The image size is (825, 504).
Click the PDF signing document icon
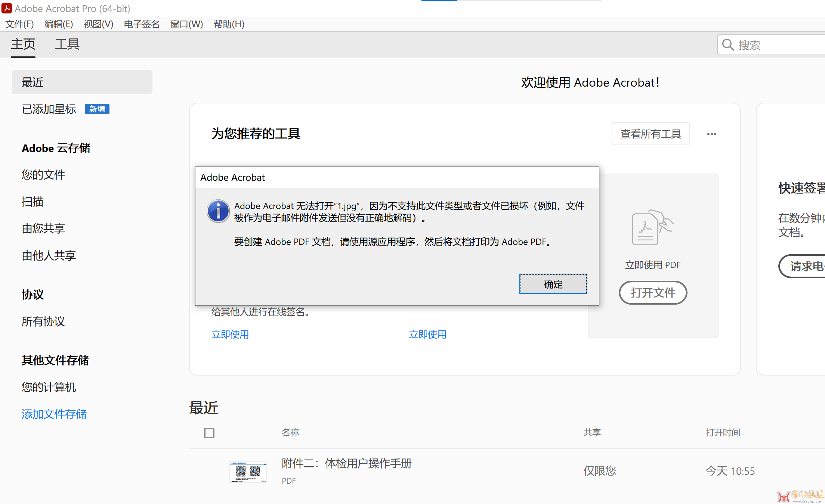[x=652, y=227]
